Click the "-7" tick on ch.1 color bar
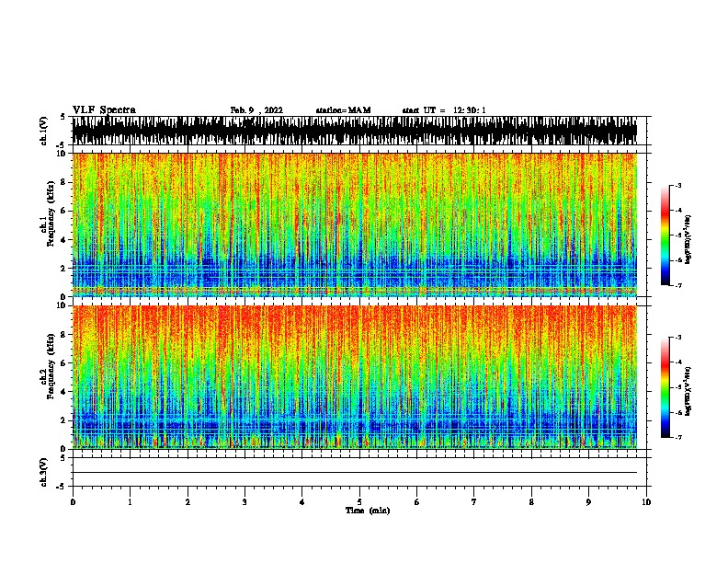 (x=677, y=285)
